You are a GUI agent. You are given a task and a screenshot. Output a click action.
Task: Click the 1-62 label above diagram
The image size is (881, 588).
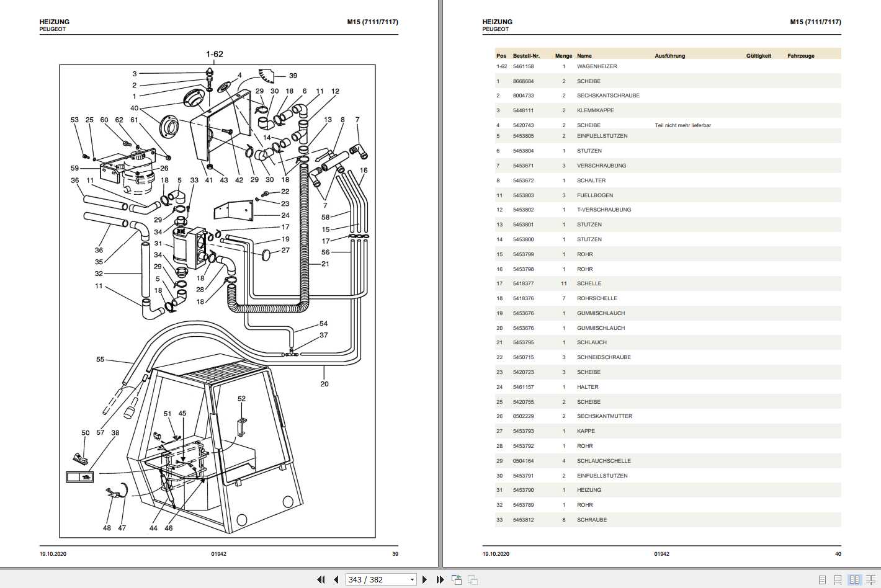(214, 54)
